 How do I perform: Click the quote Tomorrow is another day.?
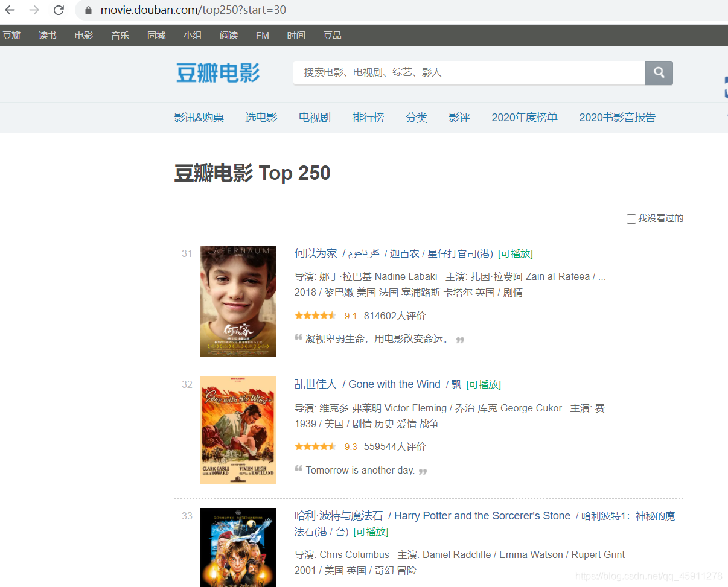pos(360,471)
